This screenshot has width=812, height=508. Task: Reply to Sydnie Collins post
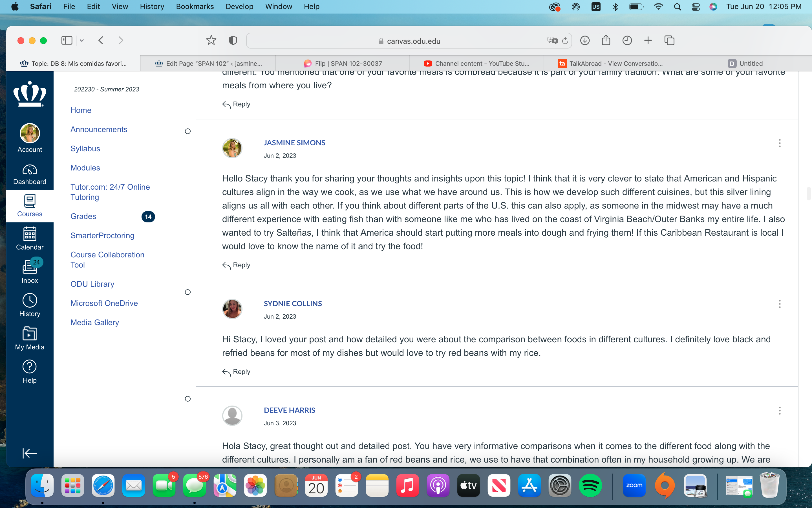point(236,372)
